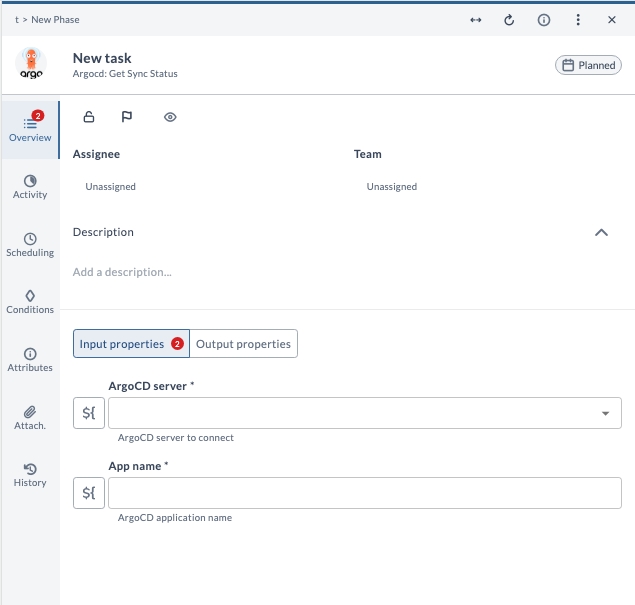Toggle panel width with horizontal arrows icon
The height and width of the screenshot is (605, 635).
(476, 20)
